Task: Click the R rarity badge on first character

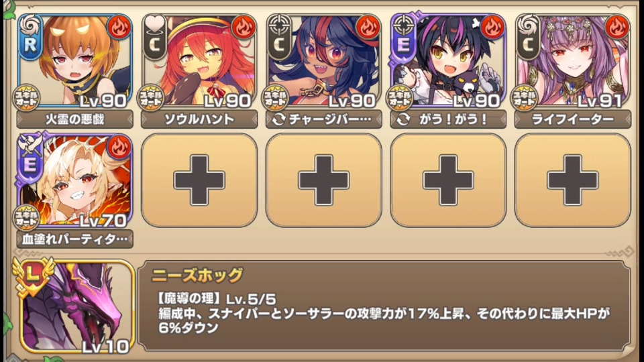Action: coord(30,44)
